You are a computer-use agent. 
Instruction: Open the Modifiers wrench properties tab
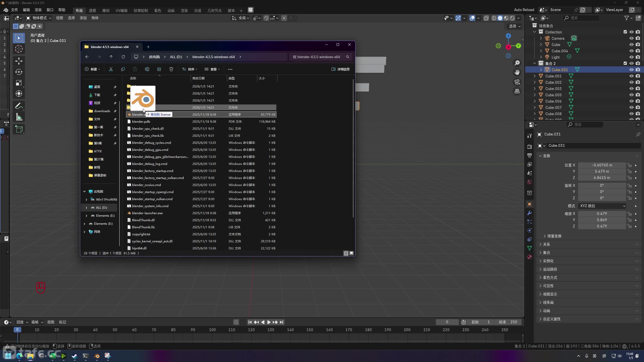click(530, 213)
